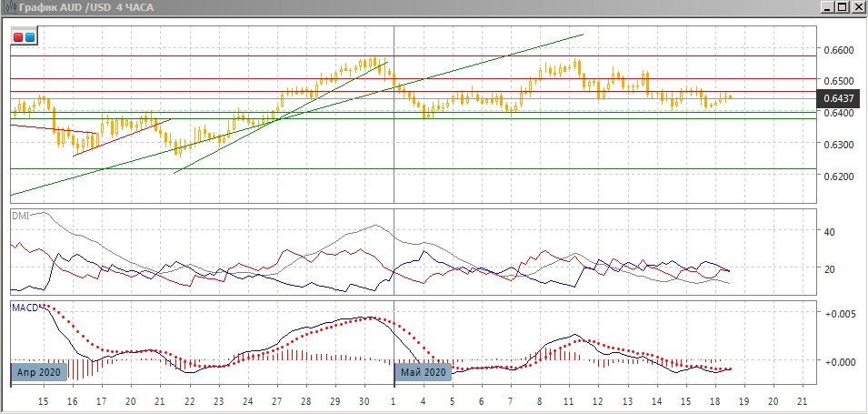Click the 0.6200 price axis label

tap(837, 176)
